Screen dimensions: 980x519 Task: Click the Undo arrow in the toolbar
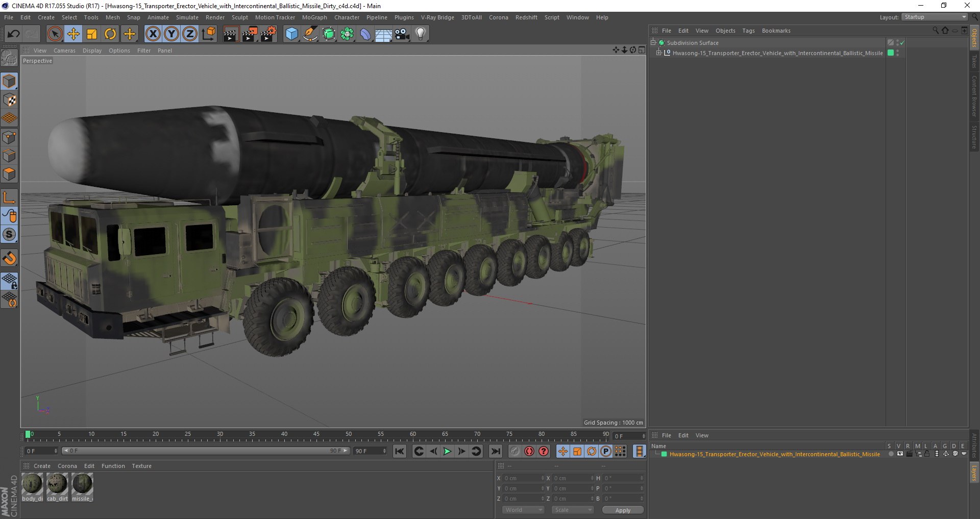coord(13,34)
